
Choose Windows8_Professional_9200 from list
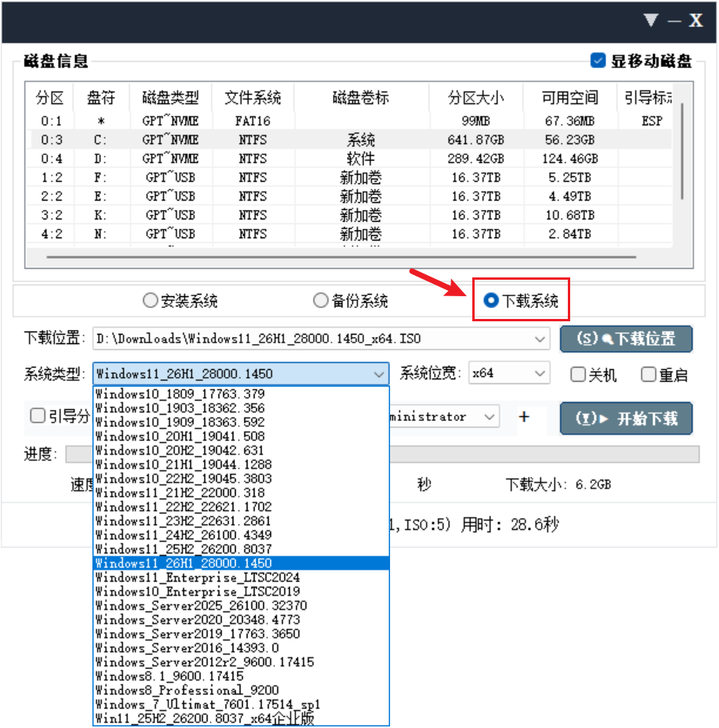tap(241, 690)
